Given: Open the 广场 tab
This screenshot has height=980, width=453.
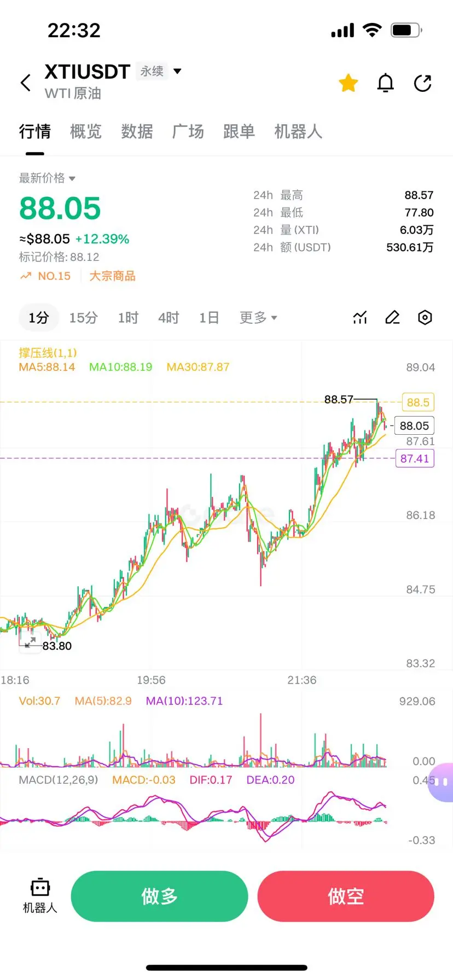Looking at the screenshot, I should click(188, 131).
